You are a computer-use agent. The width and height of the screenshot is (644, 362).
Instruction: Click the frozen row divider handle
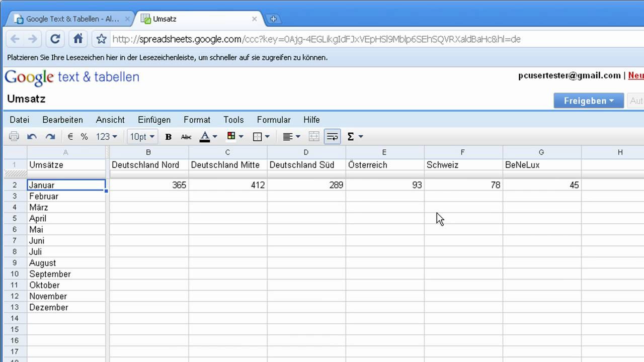pos(15,174)
